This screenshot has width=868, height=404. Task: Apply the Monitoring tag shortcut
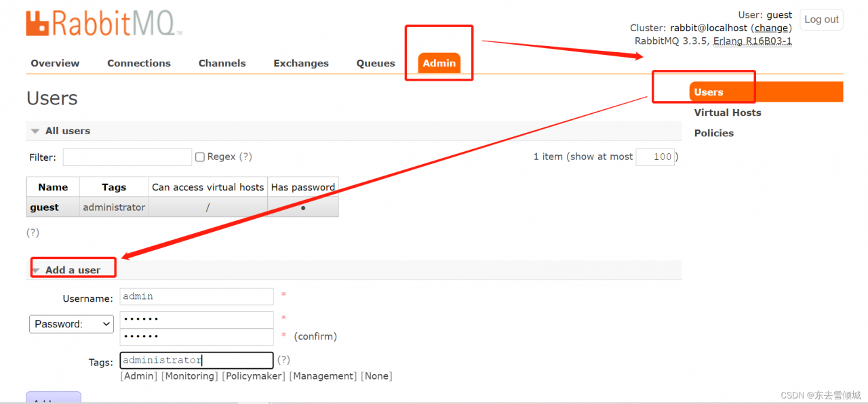click(x=190, y=376)
